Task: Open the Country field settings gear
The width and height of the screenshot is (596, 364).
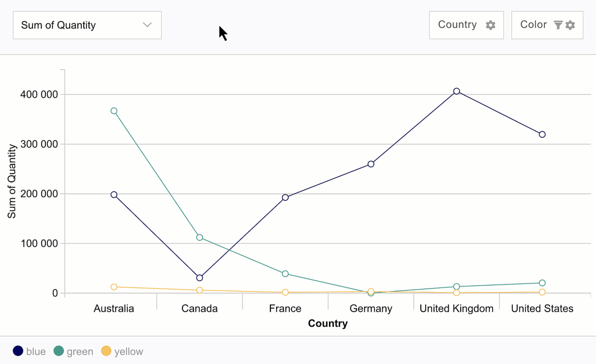Action: pos(490,25)
